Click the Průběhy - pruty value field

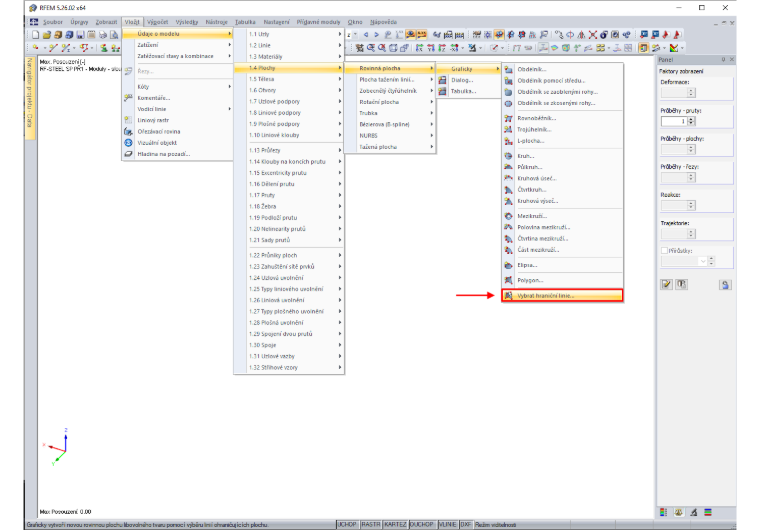(x=674, y=121)
